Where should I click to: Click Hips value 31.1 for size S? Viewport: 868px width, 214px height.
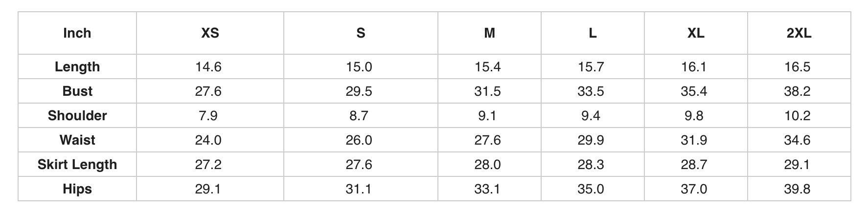tap(359, 189)
